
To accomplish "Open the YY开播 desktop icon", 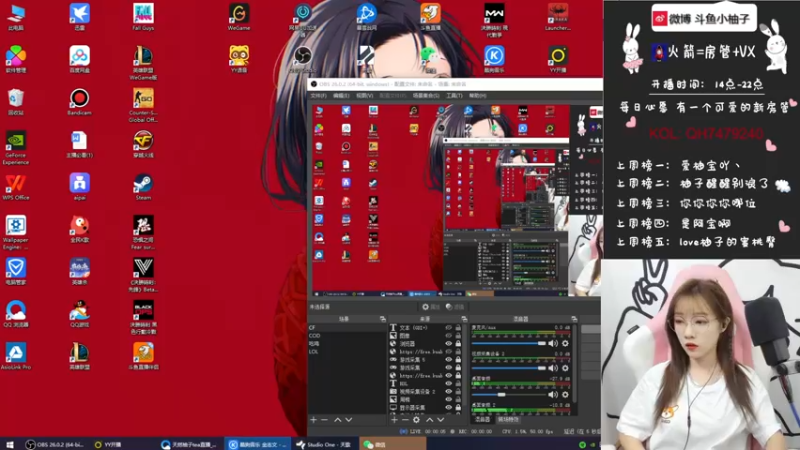I will pyautogui.click(x=558, y=59).
